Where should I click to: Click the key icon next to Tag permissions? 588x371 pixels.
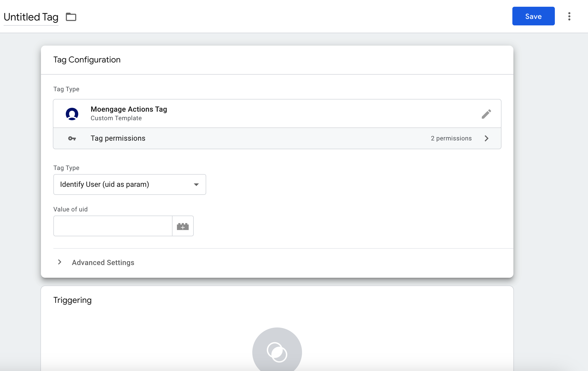(x=72, y=138)
